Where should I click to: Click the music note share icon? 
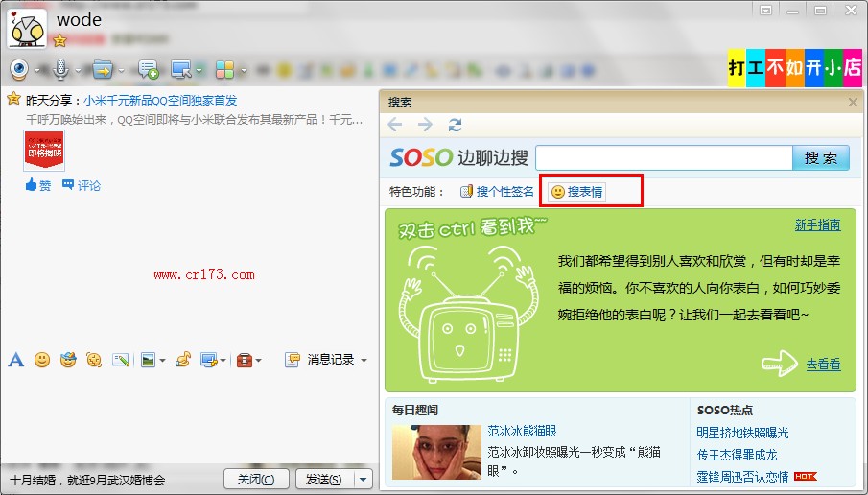(x=182, y=360)
